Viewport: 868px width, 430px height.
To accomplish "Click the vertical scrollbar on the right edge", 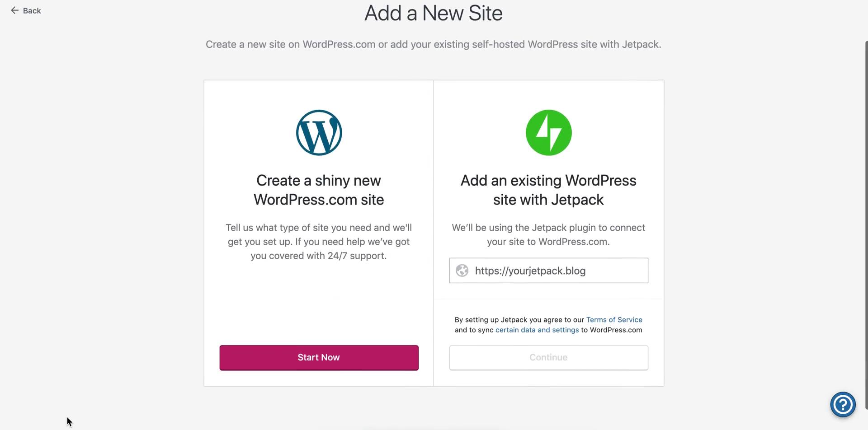I will tap(865, 226).
